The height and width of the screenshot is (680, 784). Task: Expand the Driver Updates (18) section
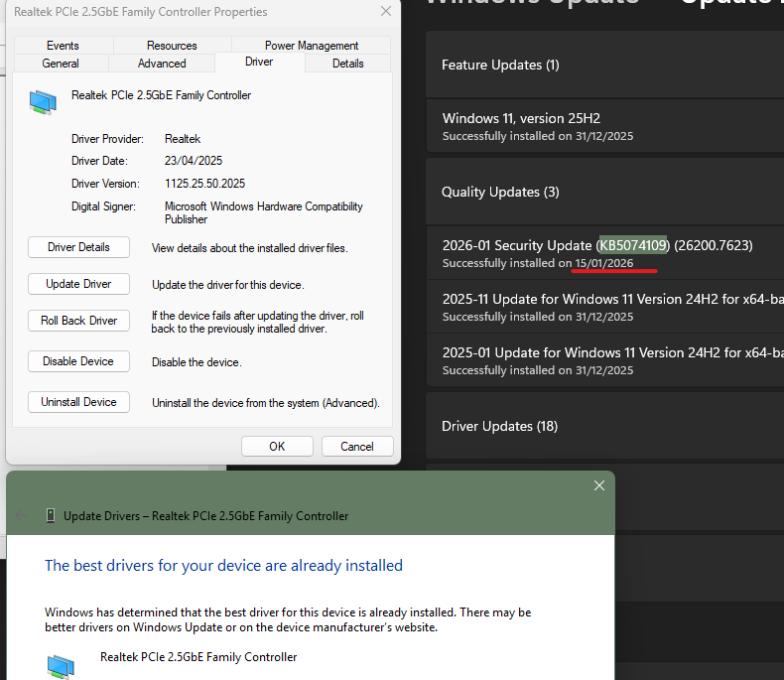pyautogui.click(x=604, y=426)
